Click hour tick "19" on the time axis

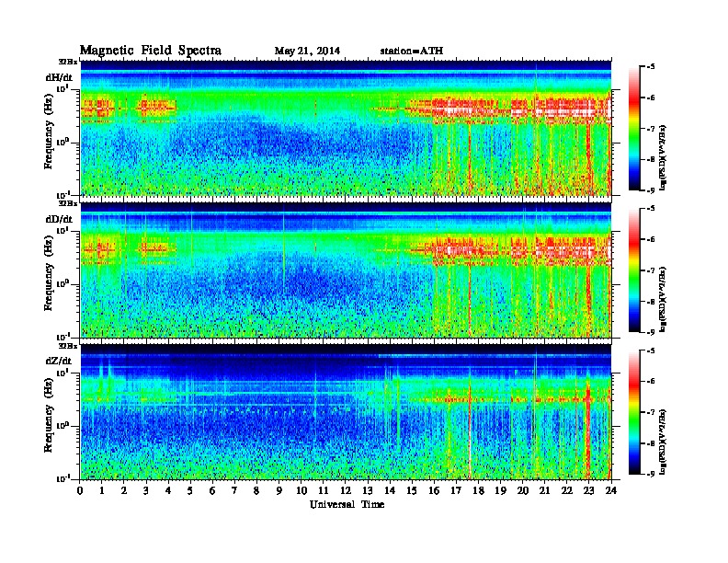pyautogui.click(x=500, y=490)
